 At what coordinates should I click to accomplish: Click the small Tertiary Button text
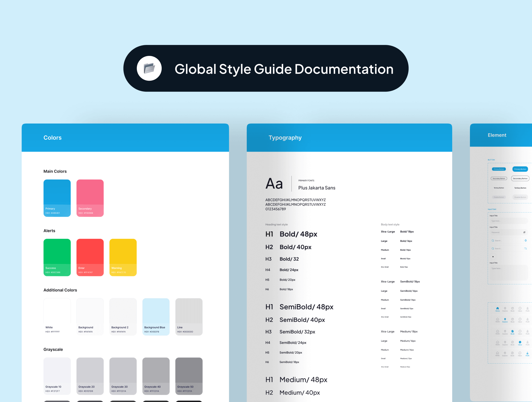click(x=499, y=188)
